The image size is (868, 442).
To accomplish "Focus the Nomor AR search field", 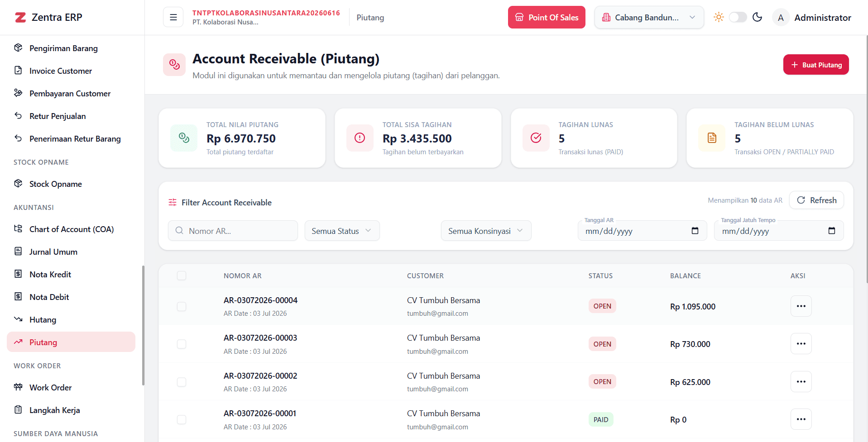I will coord(233,231).
